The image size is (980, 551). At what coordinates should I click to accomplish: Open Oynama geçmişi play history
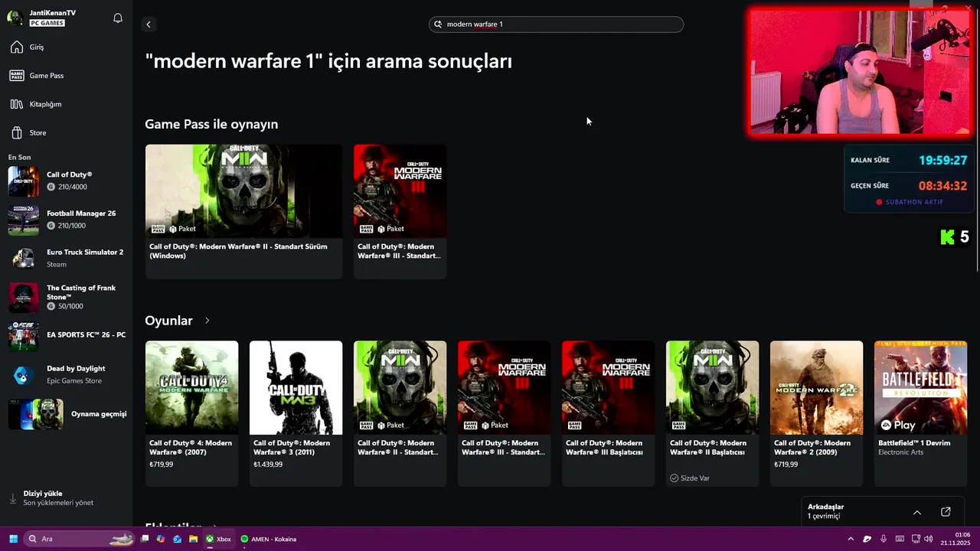tap(67, 414)
